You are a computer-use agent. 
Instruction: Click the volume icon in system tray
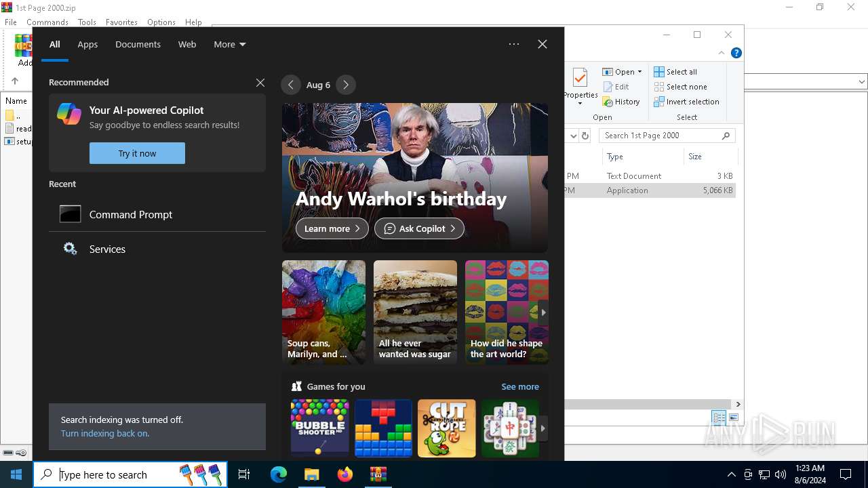(781, 474)
